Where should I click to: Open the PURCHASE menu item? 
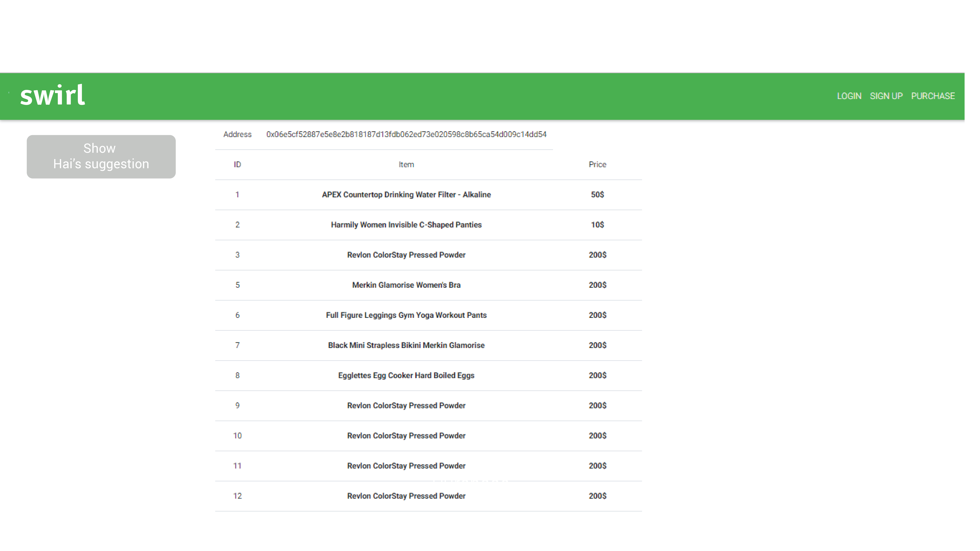pos(932,96)
